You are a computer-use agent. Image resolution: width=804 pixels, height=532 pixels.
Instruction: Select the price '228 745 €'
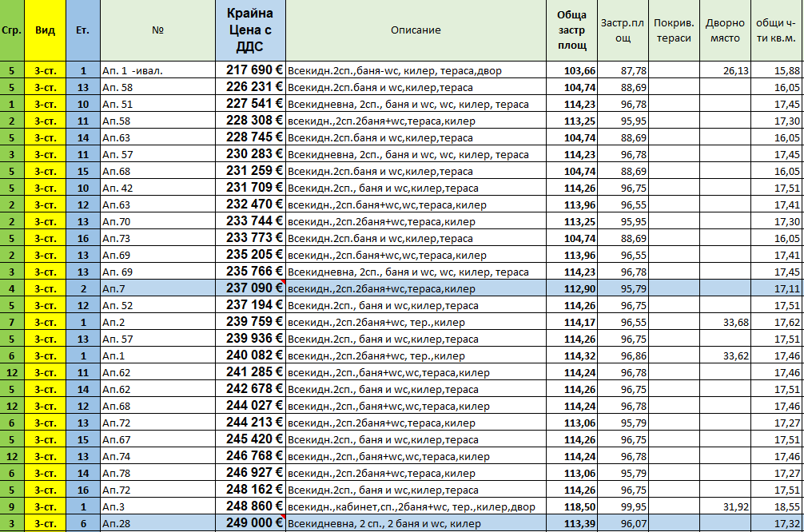click(x=250, y=137)
